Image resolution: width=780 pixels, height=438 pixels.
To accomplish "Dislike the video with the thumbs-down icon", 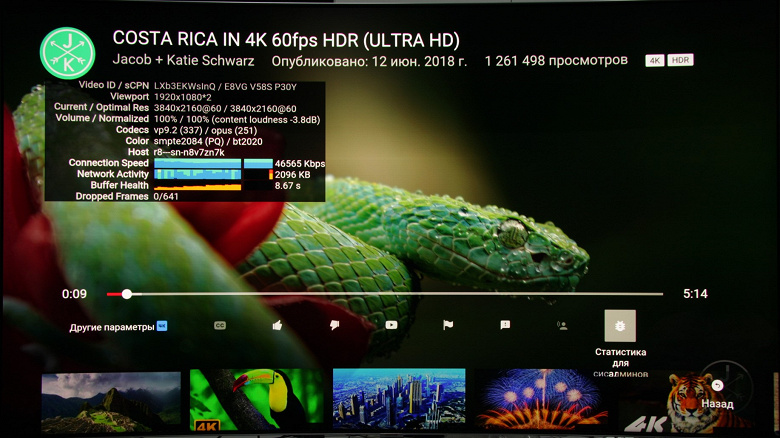I will click(x=334, y=325).
